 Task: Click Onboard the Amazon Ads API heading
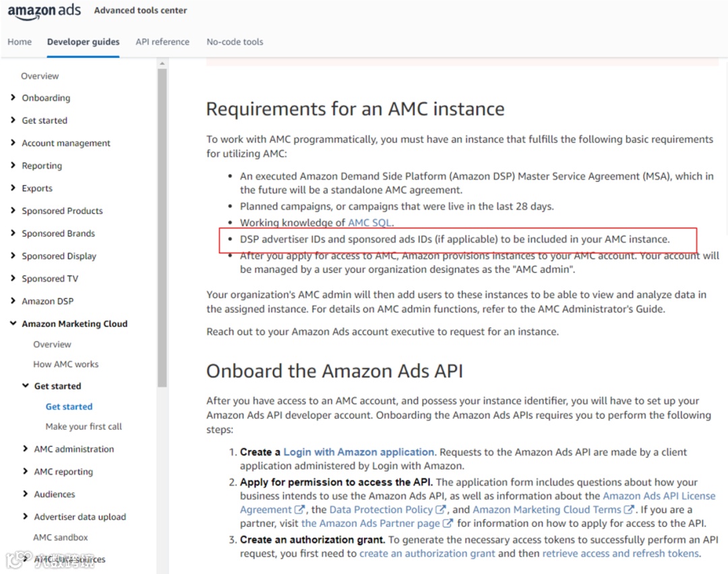coord(334,371)
